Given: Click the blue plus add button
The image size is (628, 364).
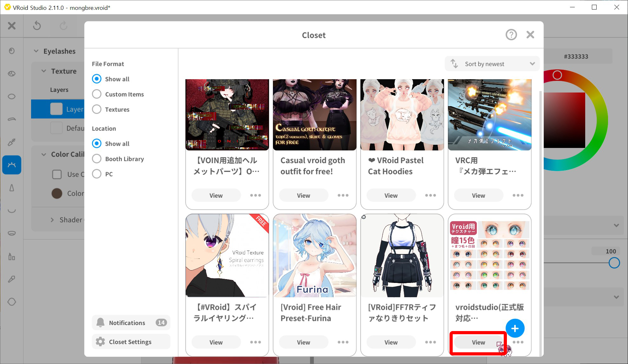Looking at the screenshot, I should coord(515,329).
